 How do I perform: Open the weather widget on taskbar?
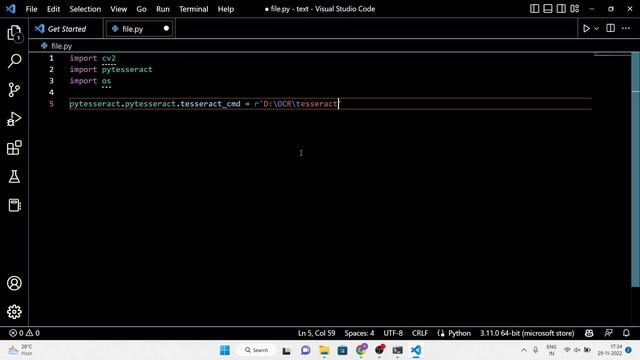20,350
